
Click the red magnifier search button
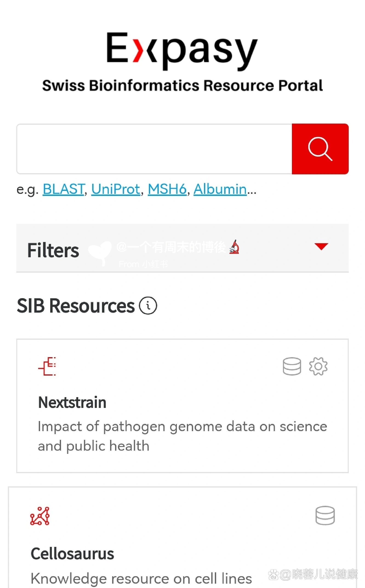pyautogui.click(x=320, y=149)
